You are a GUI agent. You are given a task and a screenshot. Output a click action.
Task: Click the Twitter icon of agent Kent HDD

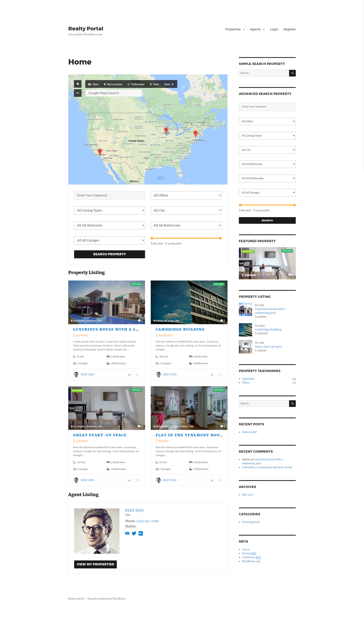point(134,533)
